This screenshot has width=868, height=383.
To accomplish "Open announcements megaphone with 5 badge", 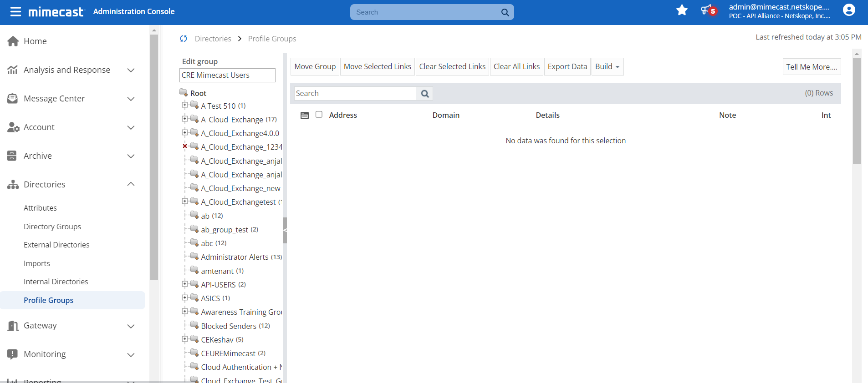I will tap(709, 10).
